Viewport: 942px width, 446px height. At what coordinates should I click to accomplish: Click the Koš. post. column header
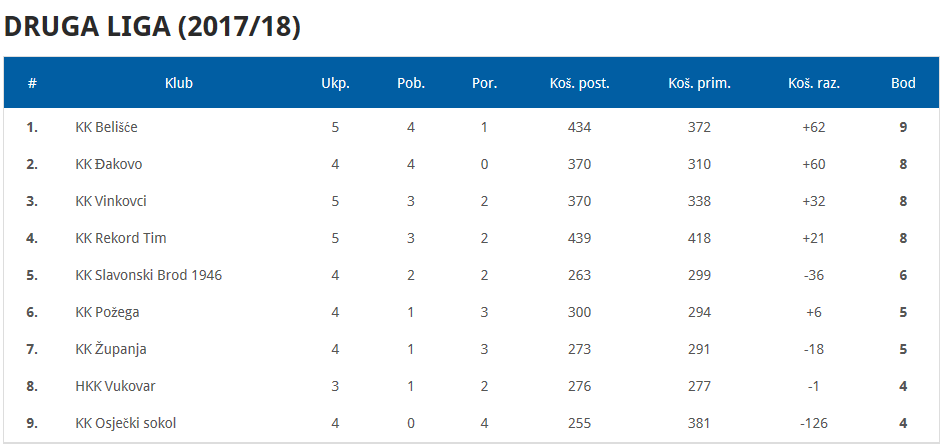click(579, 84)
